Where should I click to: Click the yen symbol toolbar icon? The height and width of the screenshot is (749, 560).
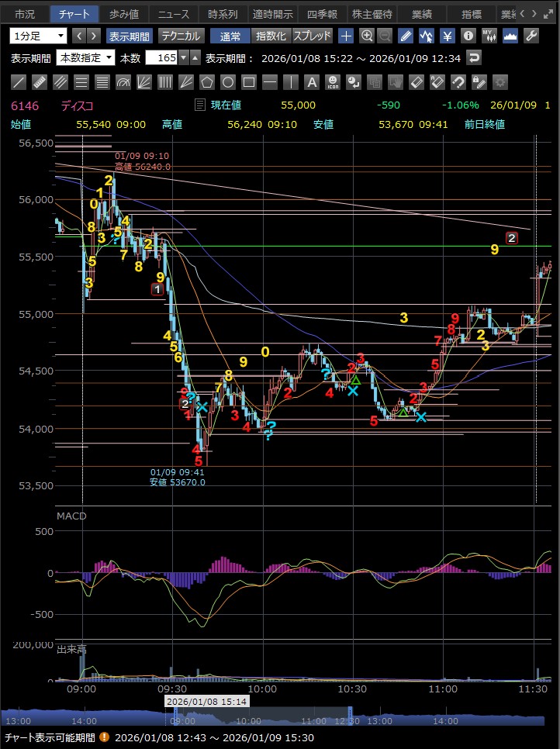[x=448, y=36]
